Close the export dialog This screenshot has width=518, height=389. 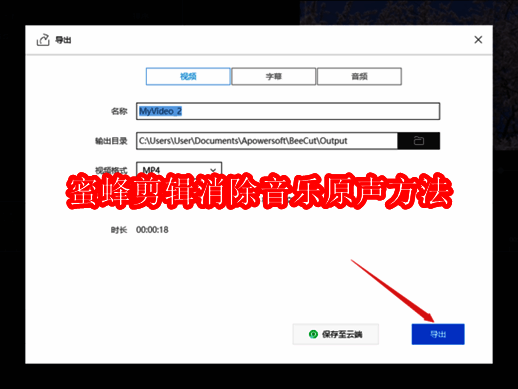tap(478, 40)
